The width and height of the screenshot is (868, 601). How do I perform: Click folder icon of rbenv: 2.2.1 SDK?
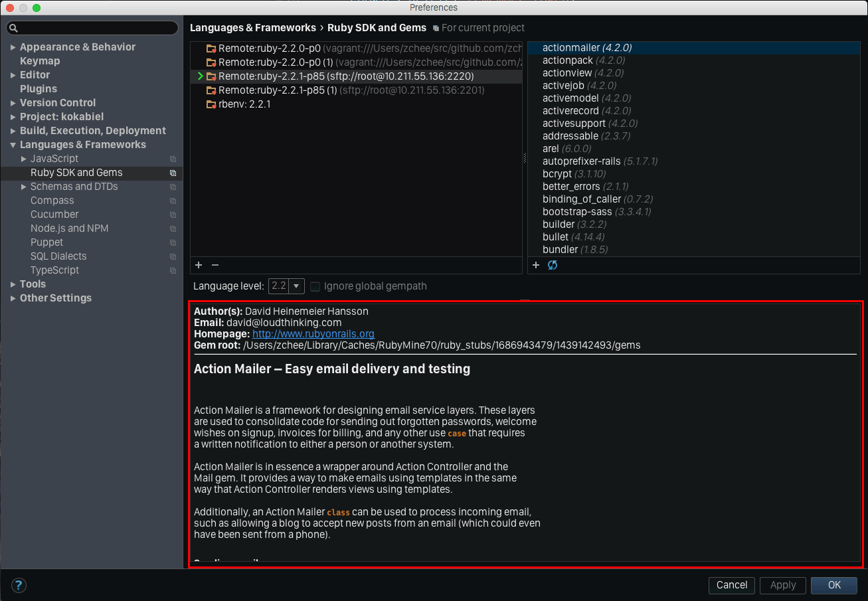point(211,104)
